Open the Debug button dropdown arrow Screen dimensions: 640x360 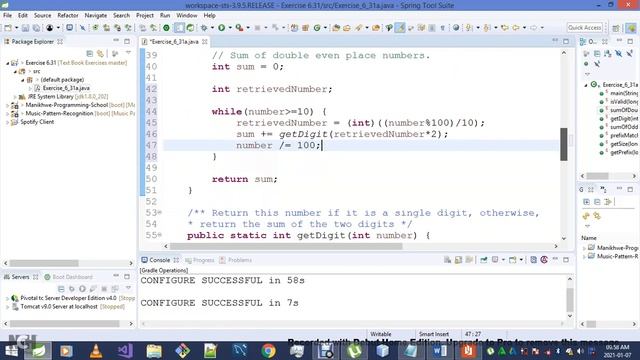[212, 28]
